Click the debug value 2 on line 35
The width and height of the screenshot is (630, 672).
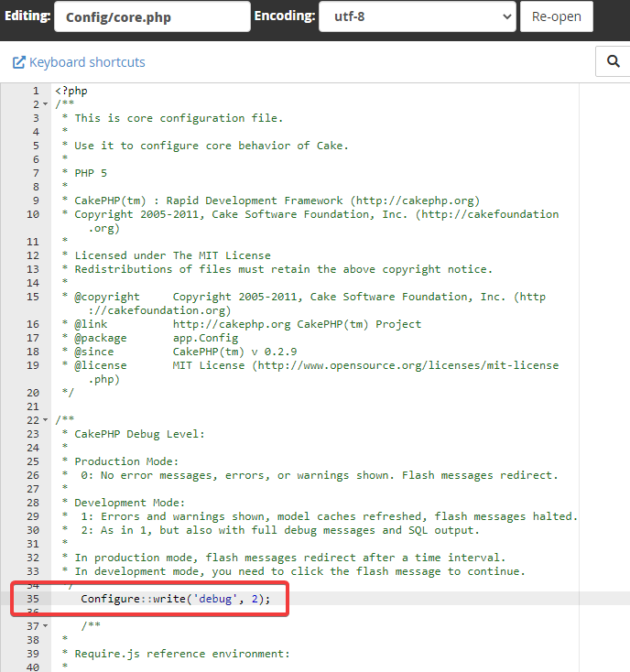(x=255, y=599)
